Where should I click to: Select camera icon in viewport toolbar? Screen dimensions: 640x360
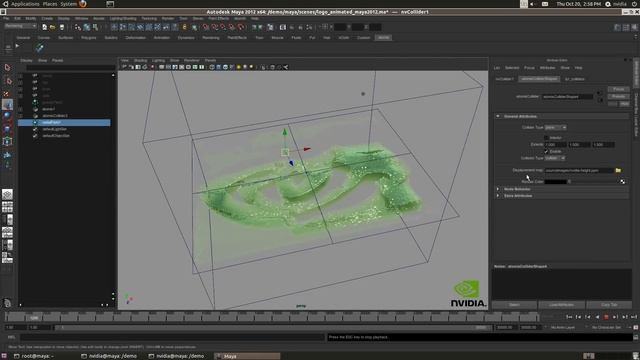[x=124, y=67]
